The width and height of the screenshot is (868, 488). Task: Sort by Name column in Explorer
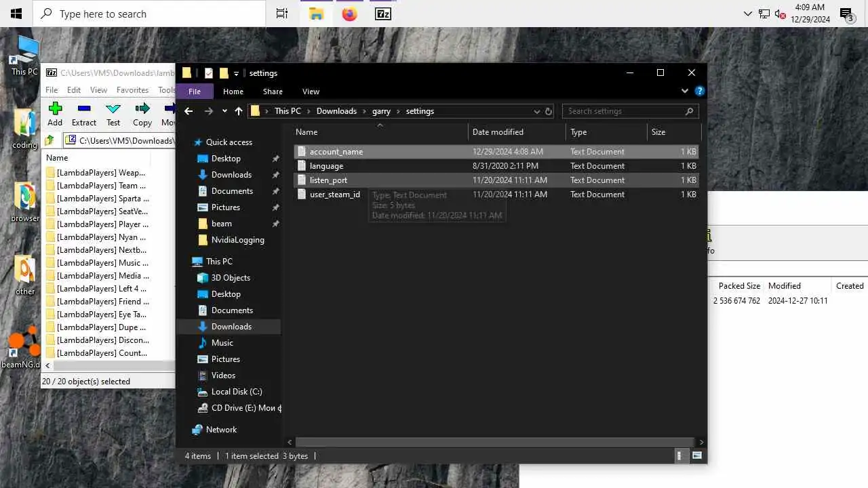coord(380,132)
